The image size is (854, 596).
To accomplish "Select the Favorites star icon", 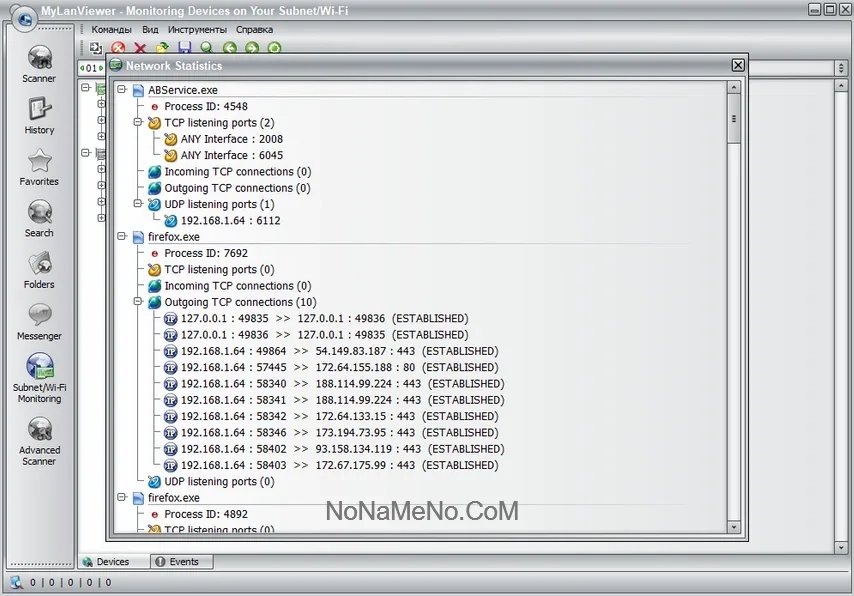I will pos(39,166).
